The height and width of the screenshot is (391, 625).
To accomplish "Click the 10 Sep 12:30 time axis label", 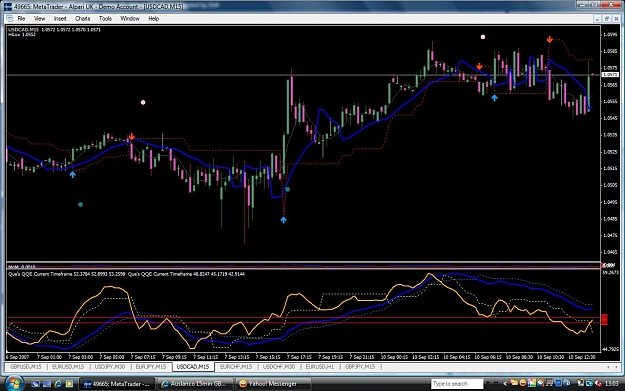I will tap(581, 357).
